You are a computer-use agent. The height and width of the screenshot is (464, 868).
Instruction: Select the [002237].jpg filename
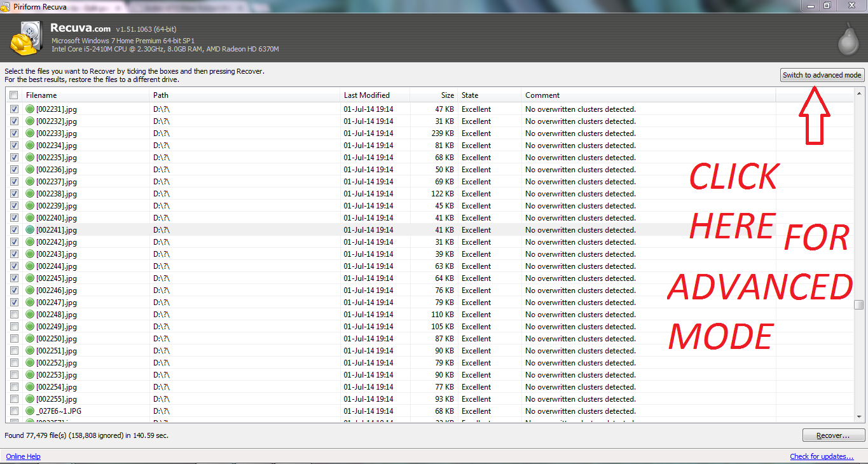click(57, 182)
